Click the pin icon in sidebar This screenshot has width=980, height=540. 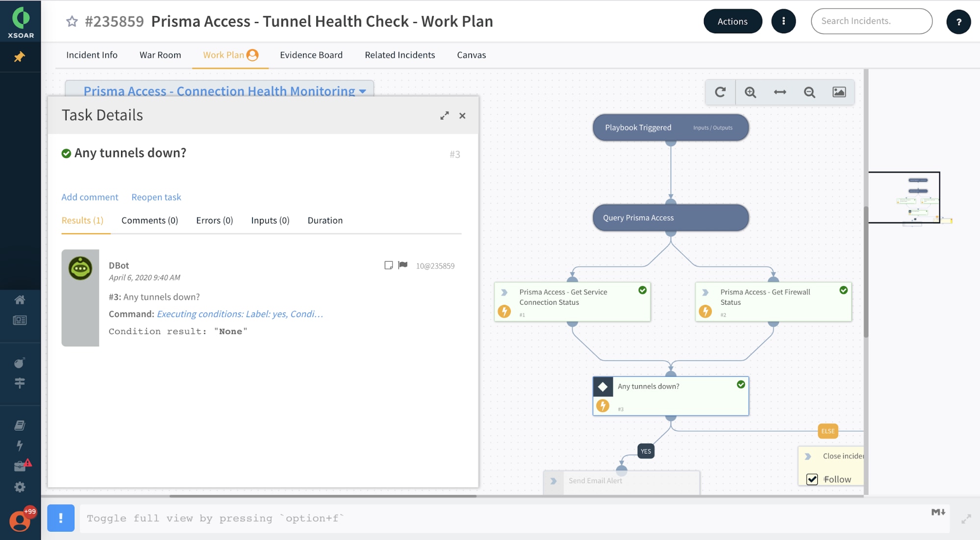click(x=20, y=57)
